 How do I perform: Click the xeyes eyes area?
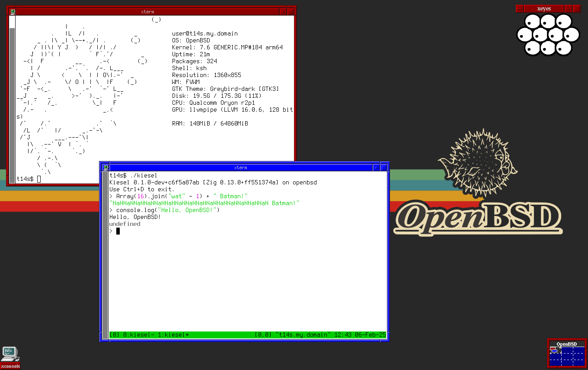548,35
